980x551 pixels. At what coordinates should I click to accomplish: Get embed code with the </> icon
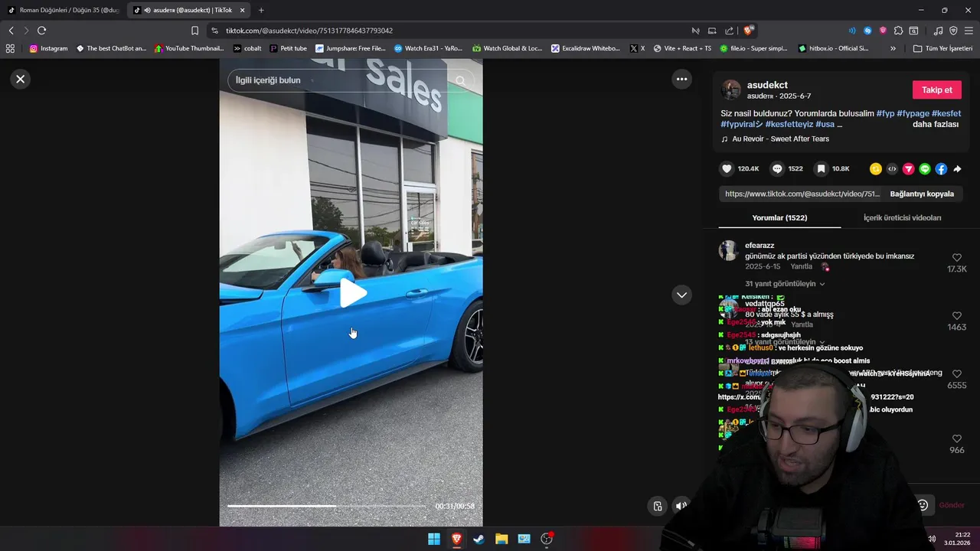tap(892, 168)
